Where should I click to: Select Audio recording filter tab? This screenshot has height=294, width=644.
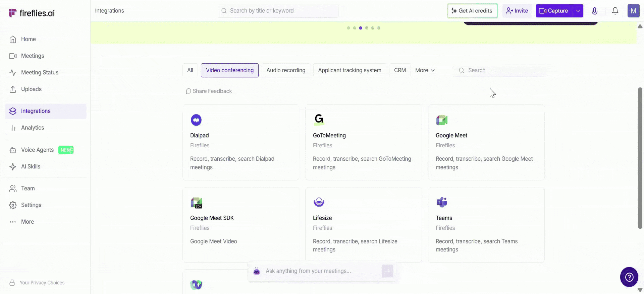(286, 70)
